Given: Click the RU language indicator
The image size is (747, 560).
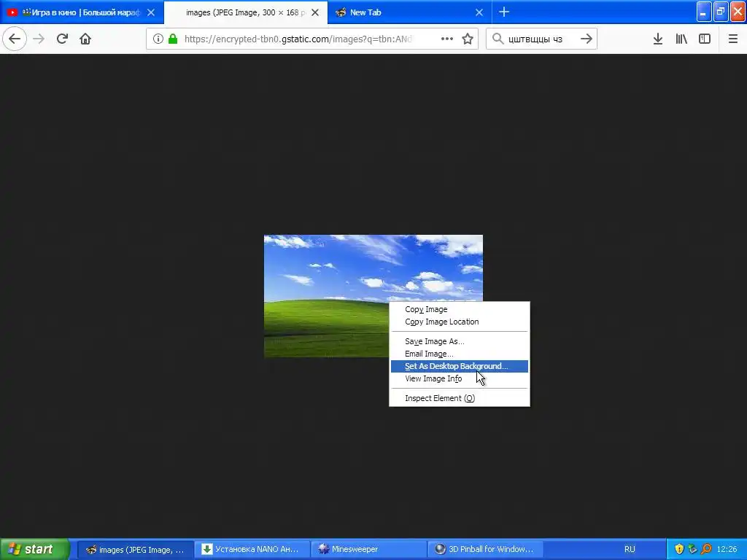Looking at the screenshot, I should click(630, 549).
